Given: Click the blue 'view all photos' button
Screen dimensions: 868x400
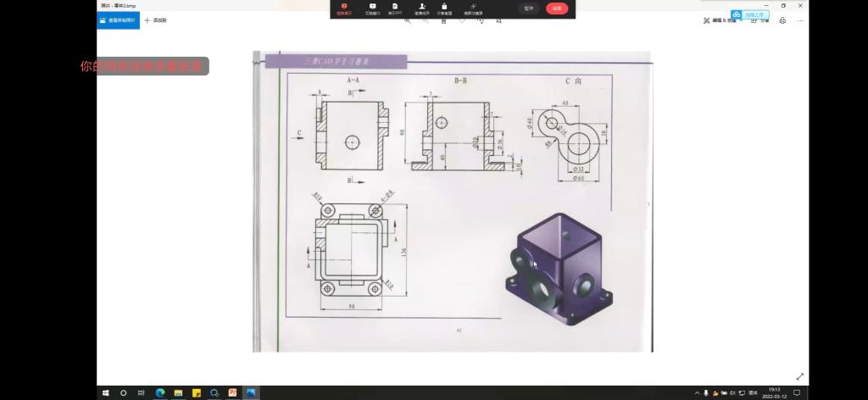Looking at the screenshot, I should click(x=118, y=20).
